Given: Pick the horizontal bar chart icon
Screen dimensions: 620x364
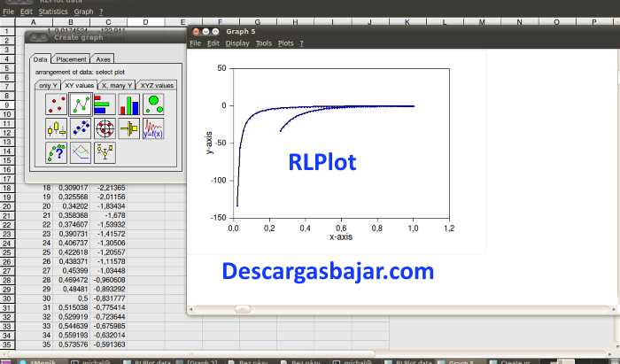Looking at the screenshot, I should pos(105,105).
